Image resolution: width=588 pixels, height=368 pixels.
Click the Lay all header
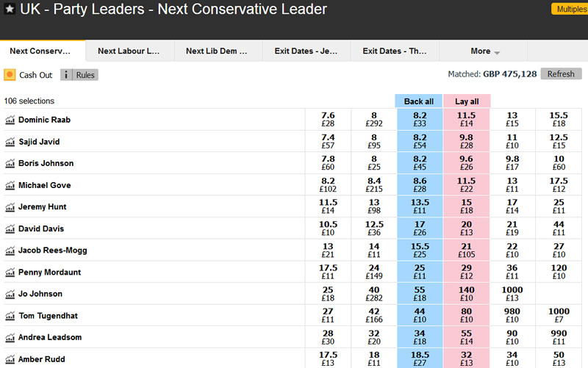point(467,101)
